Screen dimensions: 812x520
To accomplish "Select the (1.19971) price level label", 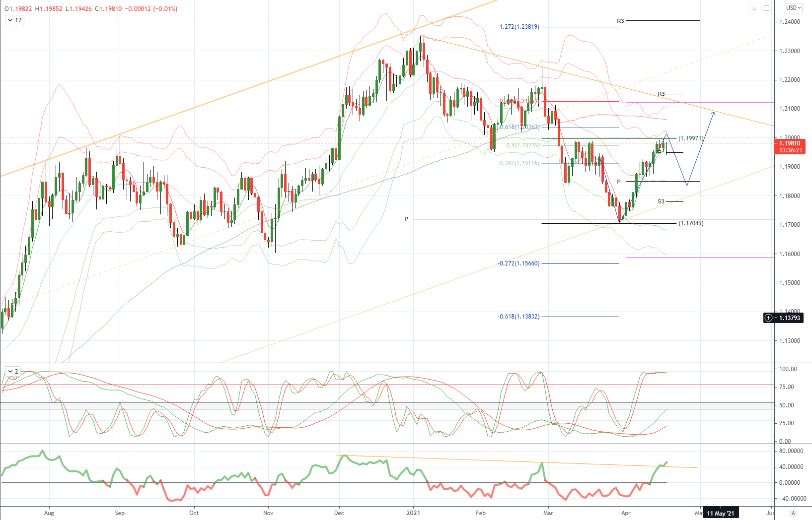I will 691,138.
